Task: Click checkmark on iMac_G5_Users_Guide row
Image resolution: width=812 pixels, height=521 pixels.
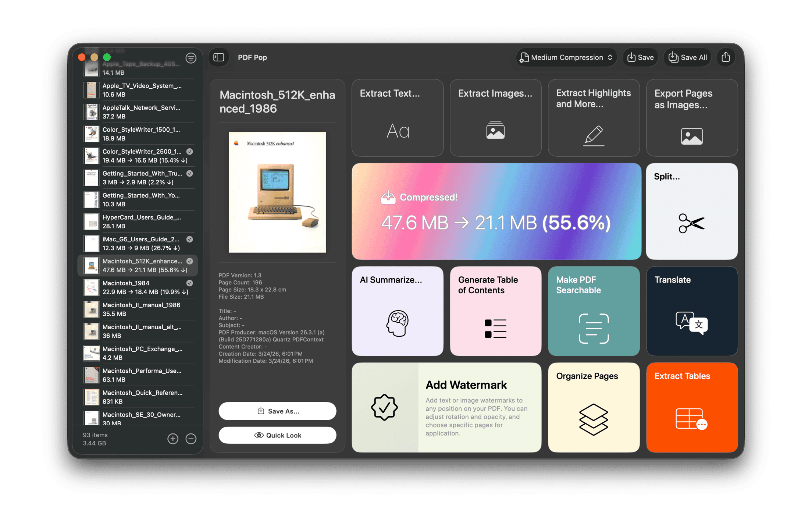Action: tap(190, 239)
